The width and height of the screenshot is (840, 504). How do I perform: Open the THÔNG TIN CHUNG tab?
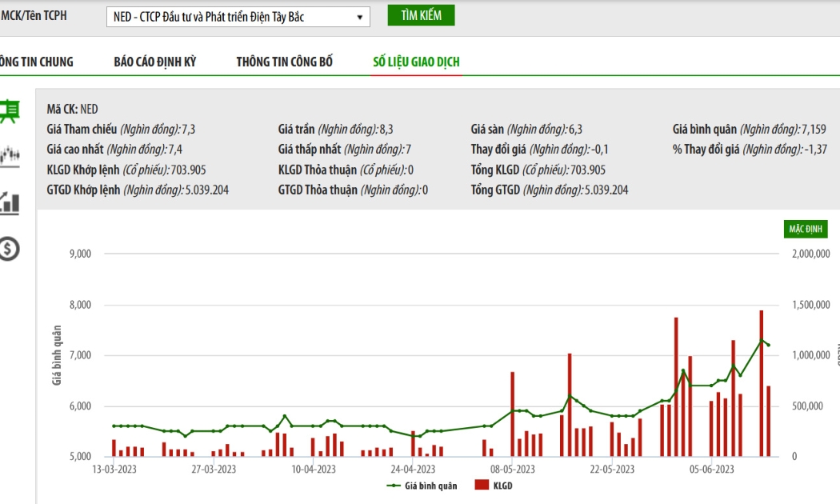click(x=36, y=62)
